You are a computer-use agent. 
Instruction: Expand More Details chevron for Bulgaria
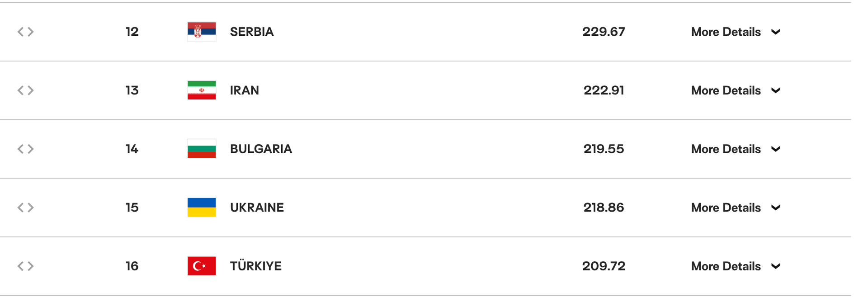(776, 149)
